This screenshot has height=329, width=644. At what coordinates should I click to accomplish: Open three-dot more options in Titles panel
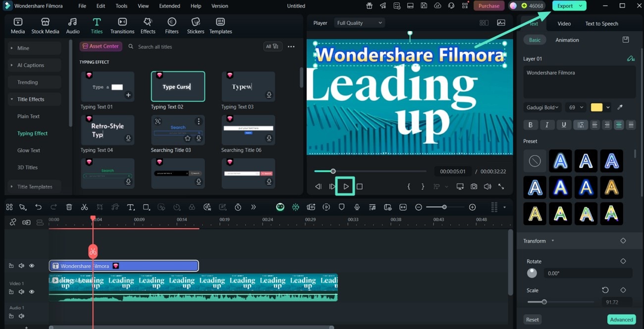[291, 47]
